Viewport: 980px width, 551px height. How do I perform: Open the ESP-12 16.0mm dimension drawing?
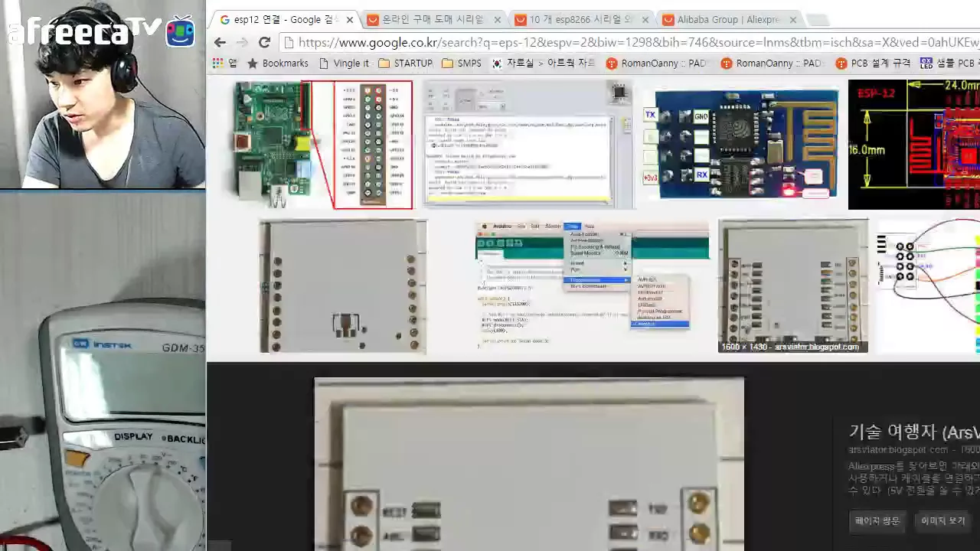(x=914, y=145)
